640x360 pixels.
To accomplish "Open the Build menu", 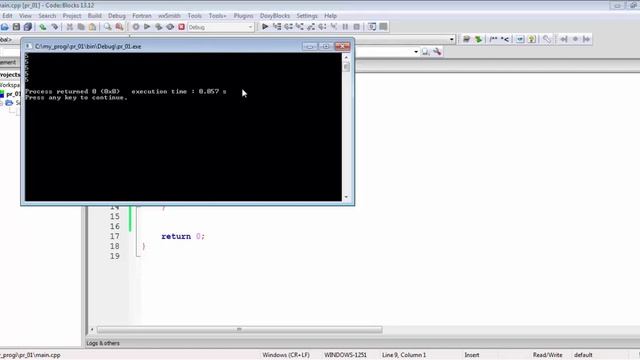I will [x=95, y=16].
